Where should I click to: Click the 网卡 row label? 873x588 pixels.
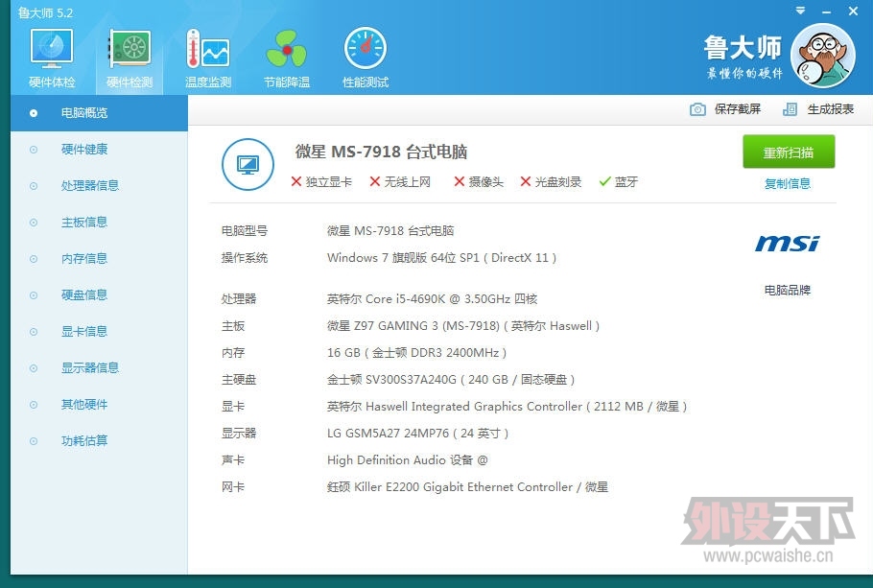click(x=233, y=487)
